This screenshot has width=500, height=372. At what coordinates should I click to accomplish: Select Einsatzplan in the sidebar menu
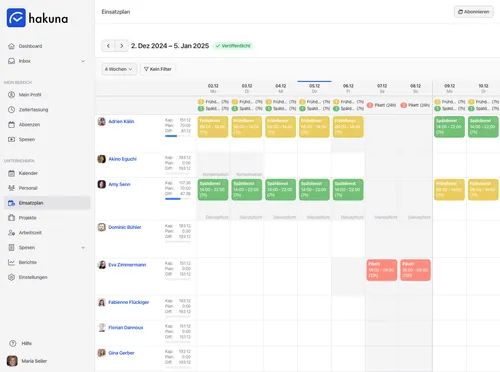click(x=47, y=203)
